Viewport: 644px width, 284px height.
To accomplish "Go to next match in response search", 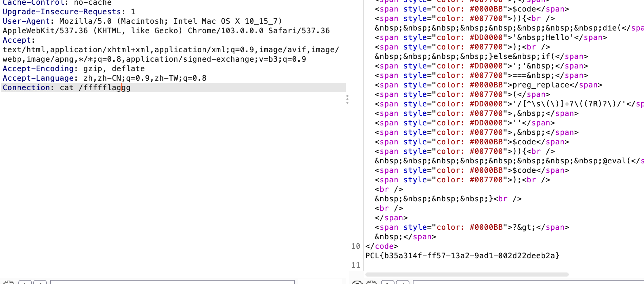I will click(x=403, y=283).
